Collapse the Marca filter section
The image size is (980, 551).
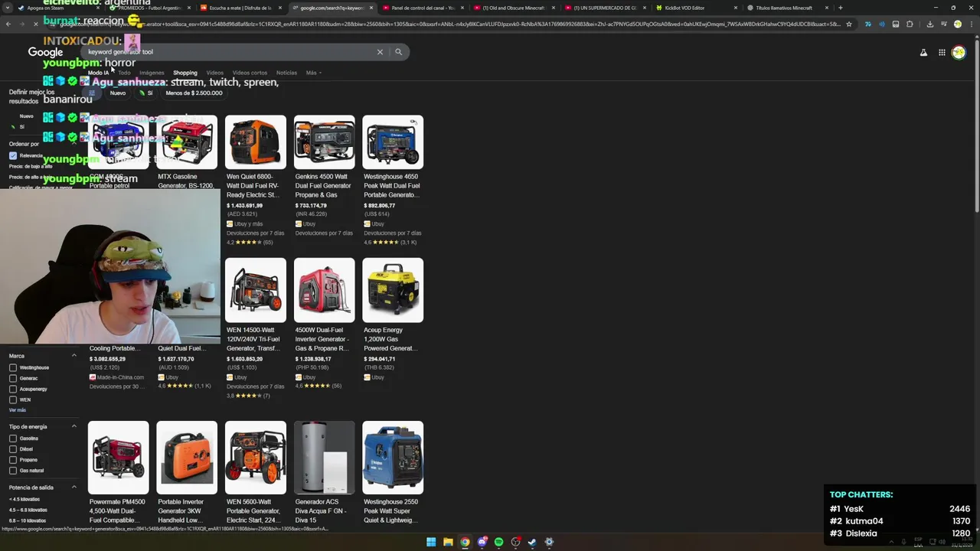tap(74, 356)
